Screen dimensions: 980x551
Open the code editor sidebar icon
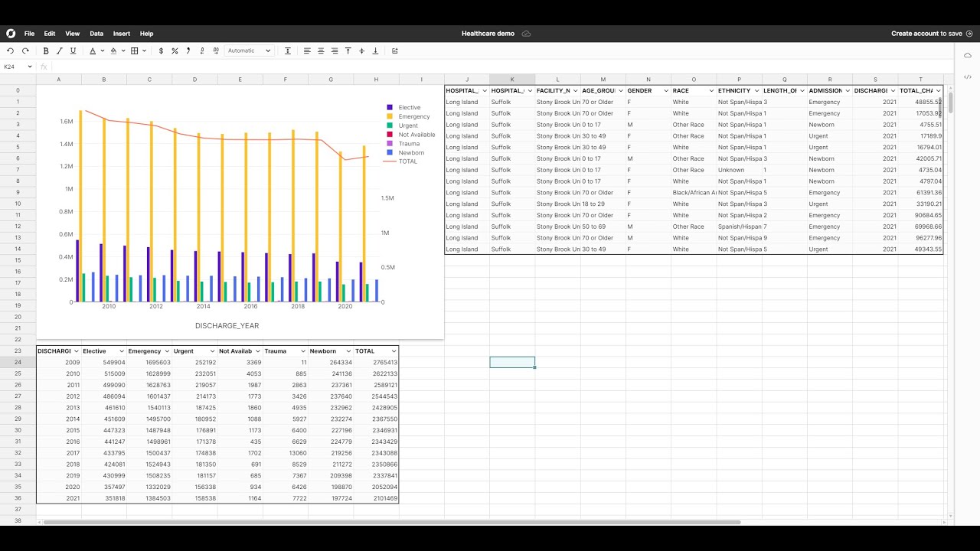pyautogui.click(x=968, y=77)
